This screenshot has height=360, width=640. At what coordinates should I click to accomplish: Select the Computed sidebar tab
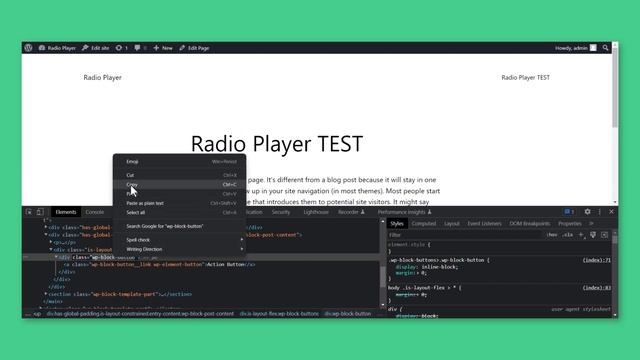pyautogui.click(x=424, y=224)
